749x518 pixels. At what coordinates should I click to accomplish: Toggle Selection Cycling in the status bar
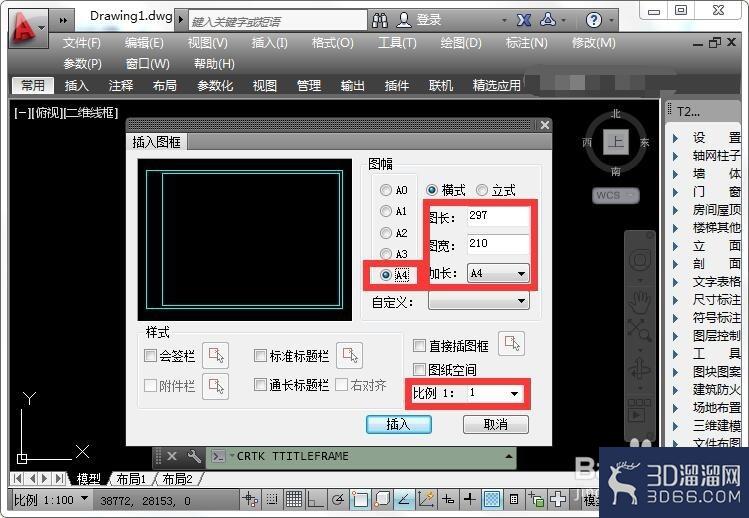click(x=536, y=500)
